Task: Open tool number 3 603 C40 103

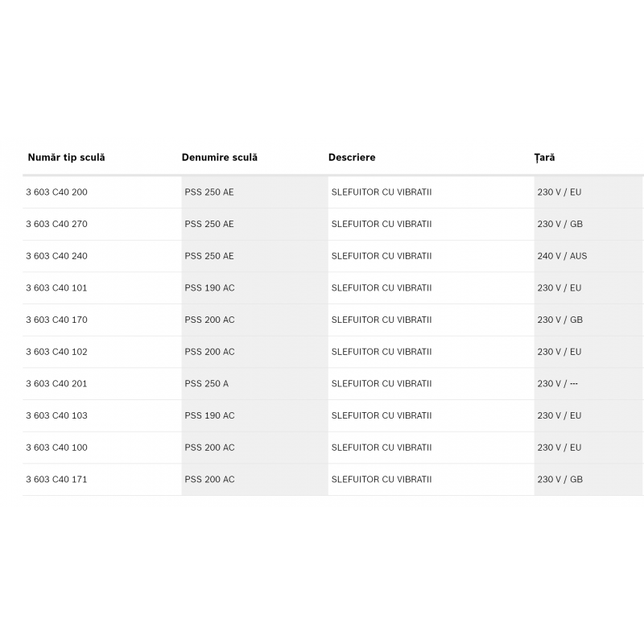Action: click(56, 415)
